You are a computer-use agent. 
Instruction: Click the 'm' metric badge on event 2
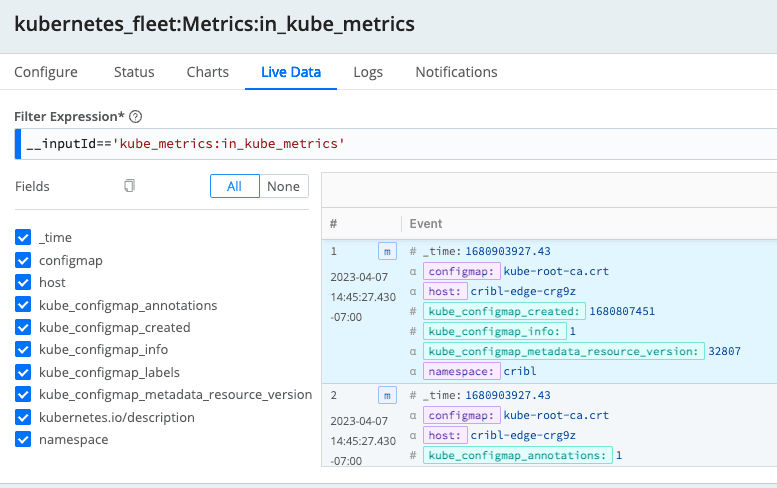tap(387, 395)
